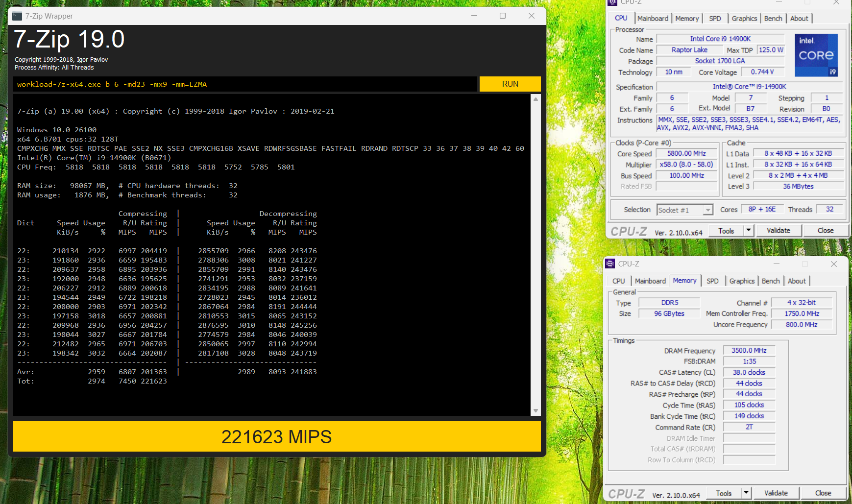Open the SPD tab in the upper CPU-Z window
The height and width of the screenshot is (504, 852).
pyautogui.click(x=715, y=19)
